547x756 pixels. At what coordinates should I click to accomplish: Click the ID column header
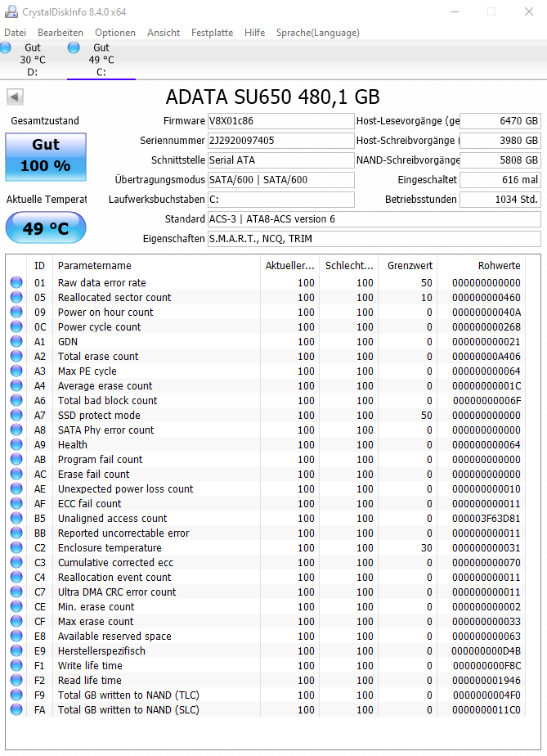point(39,266)
